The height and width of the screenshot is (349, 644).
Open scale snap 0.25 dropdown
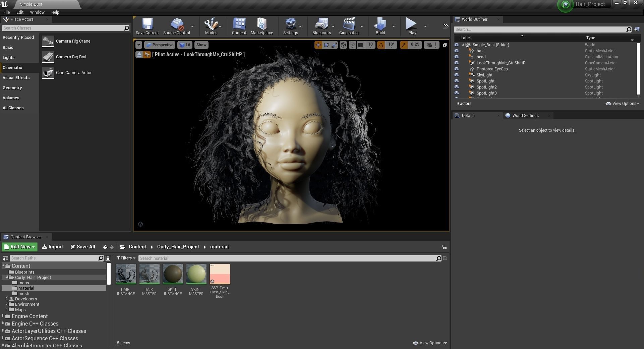click(x=415, y=45)
